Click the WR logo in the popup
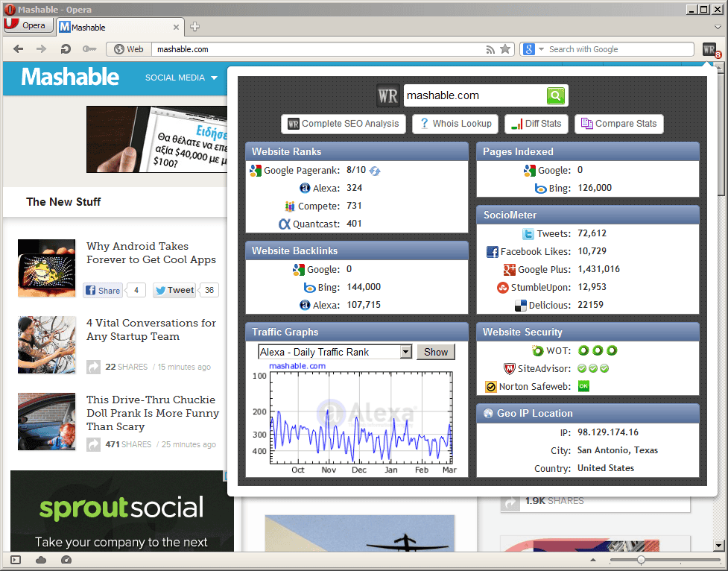The image size is (728, 571). (388, 95)
